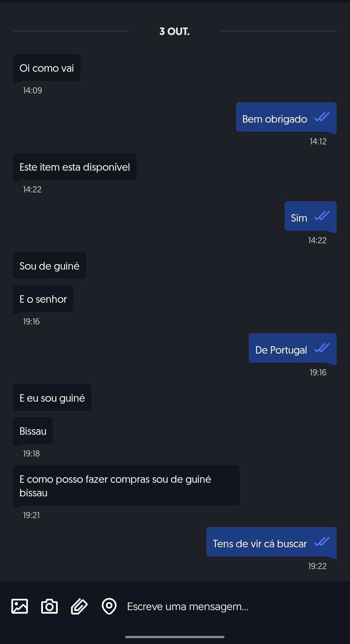Tap the camera icon
This screenshot has height=644, width=350.
[x=49, y=606]
